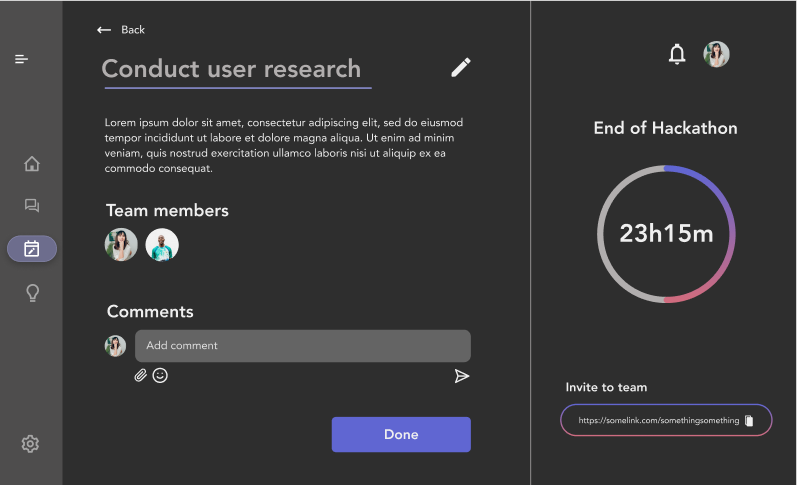Open the emoji picker
The image size is (797, 485).
(160, 376)
